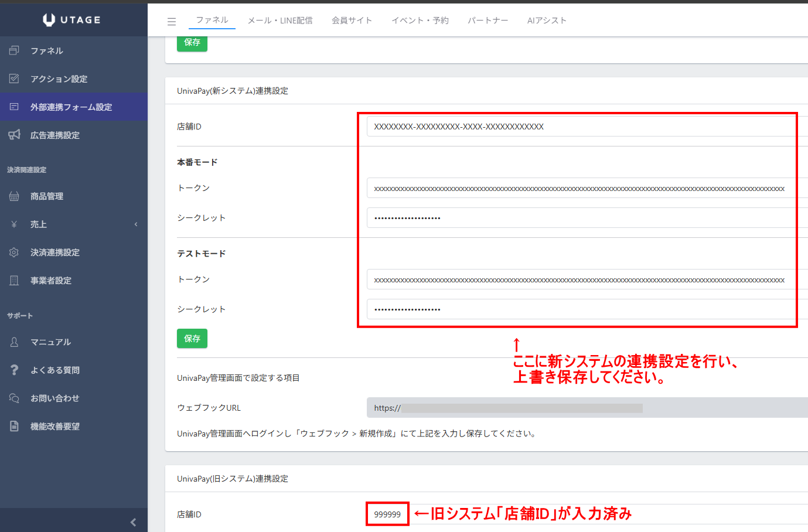Select the AIアシスト tab
The width and height of the screenshot is (808, 532).
547,21
